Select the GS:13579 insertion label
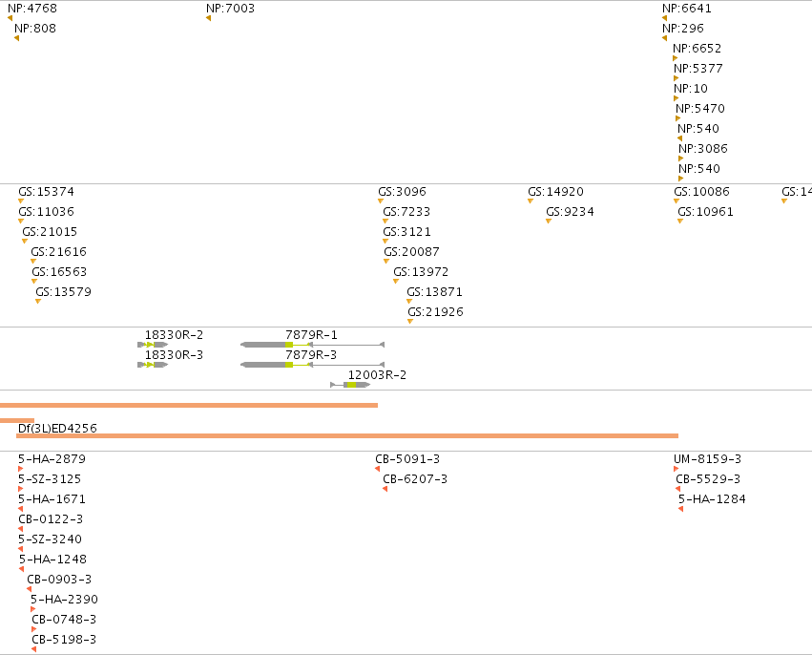This screenshot has height=655, width=812. tap(63, 292)
